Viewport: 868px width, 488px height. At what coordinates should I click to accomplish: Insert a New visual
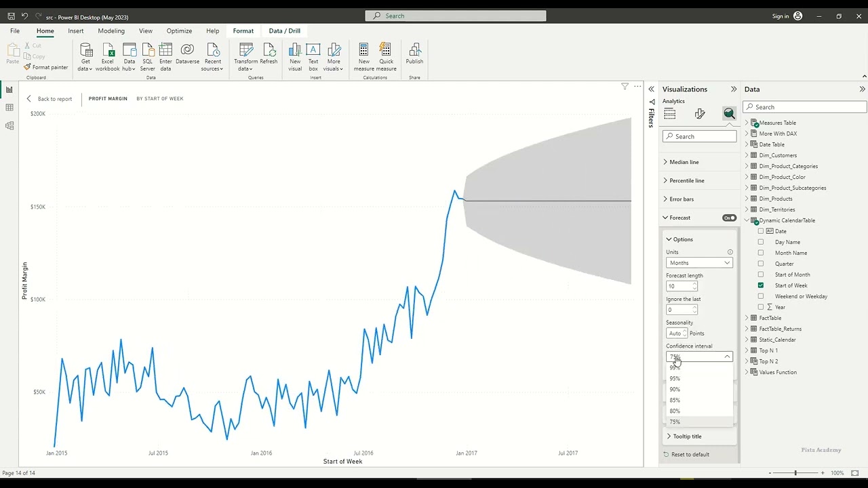(295, 57)
